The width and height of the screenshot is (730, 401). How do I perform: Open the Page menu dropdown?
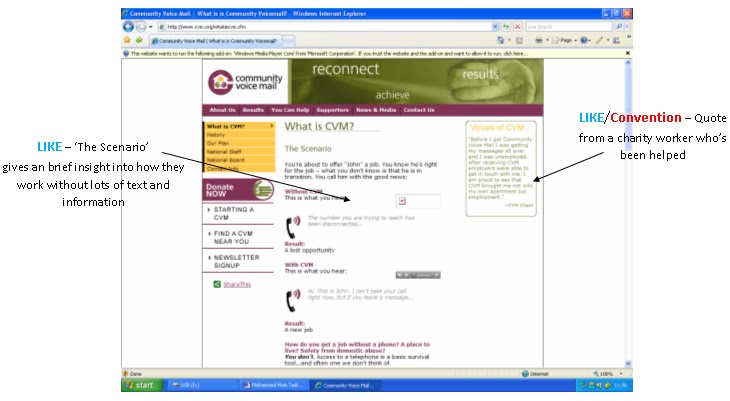tap(564, 41)
